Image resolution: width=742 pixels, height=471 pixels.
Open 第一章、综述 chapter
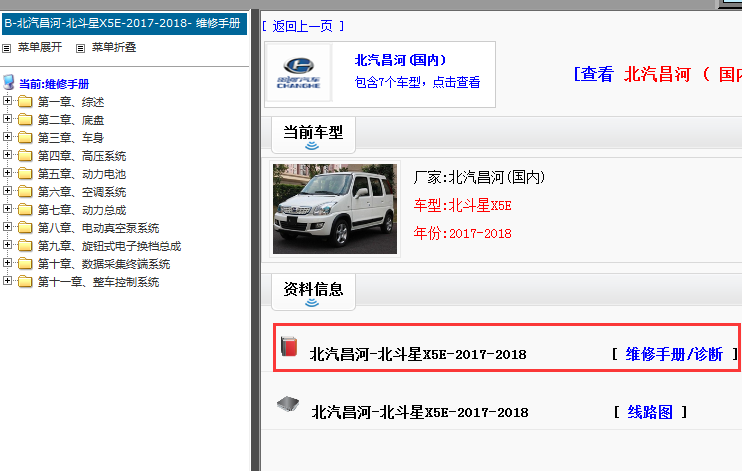71,102
